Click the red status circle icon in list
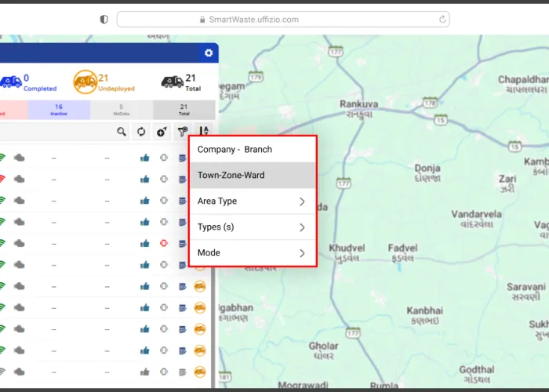 pyautogui.click(x=164, y=243)
